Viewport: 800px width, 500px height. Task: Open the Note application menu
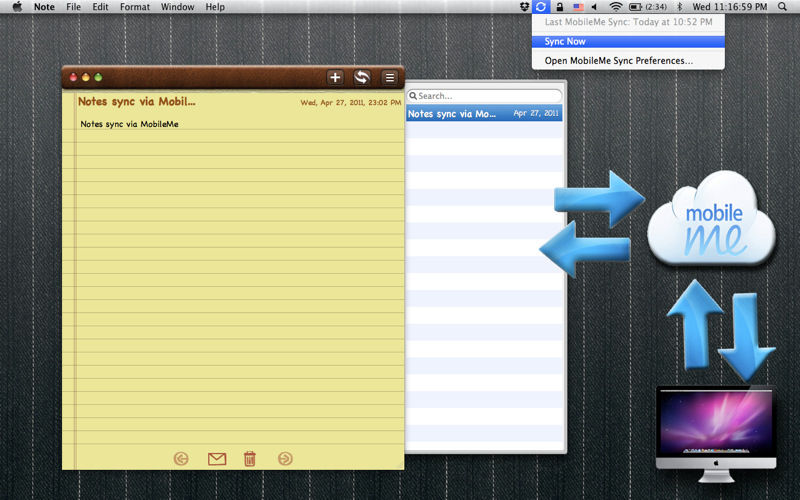pos(44,7)
